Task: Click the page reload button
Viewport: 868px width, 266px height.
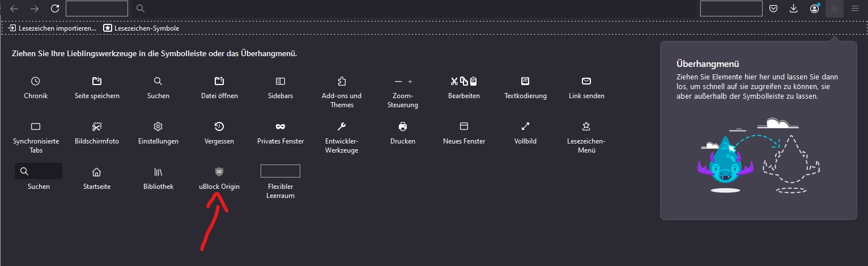Action: (55, 9)
